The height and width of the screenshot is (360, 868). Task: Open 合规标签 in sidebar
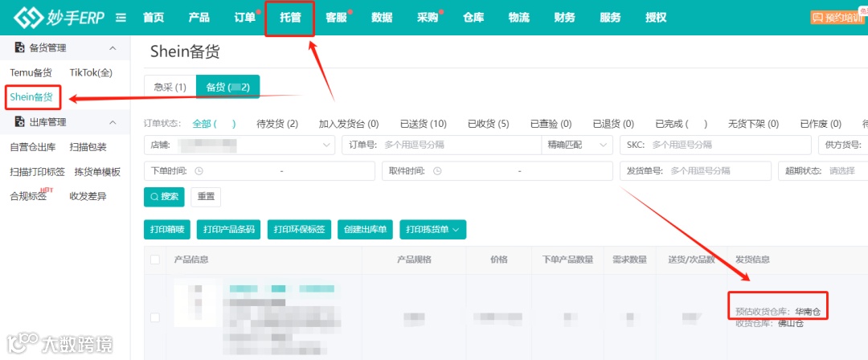[x=28, y=196]
